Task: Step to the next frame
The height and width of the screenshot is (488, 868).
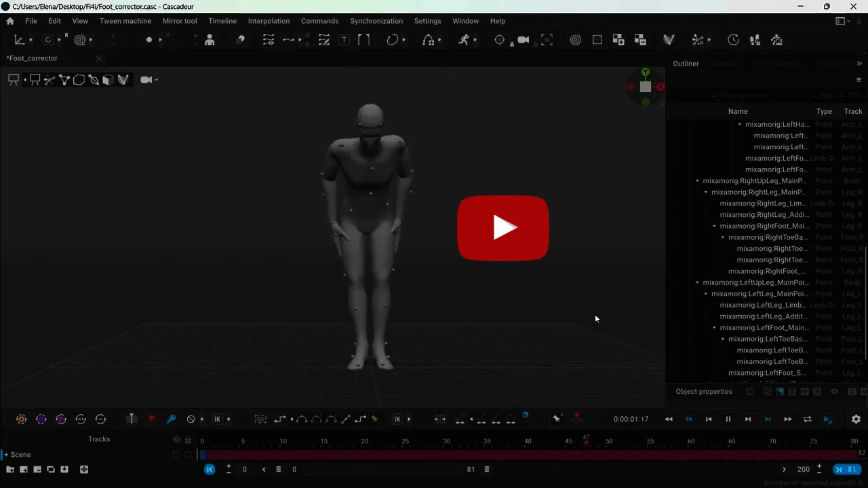Action: (748, 420)
